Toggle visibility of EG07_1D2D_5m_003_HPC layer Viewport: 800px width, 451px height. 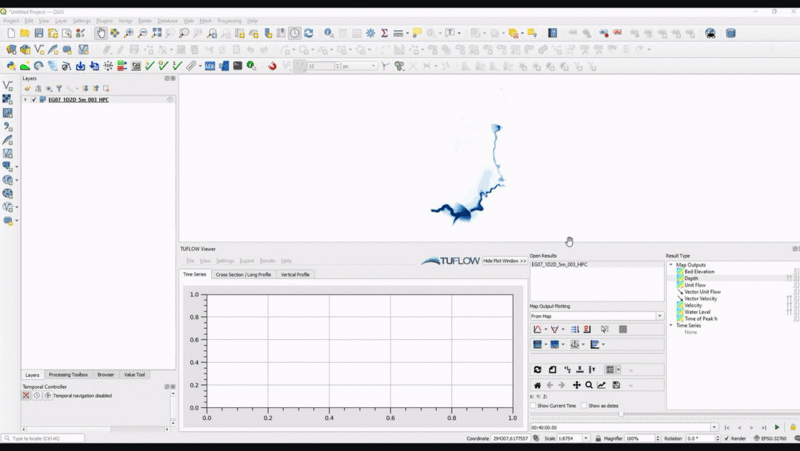pos(34,100)
